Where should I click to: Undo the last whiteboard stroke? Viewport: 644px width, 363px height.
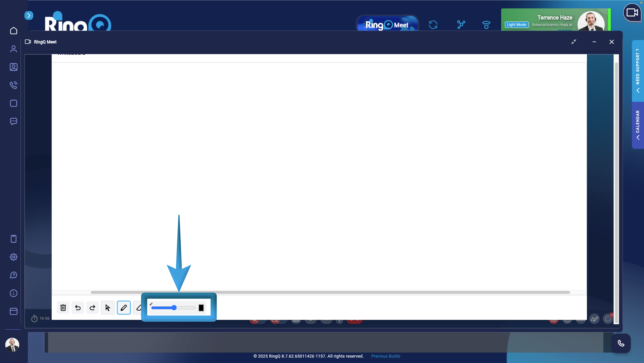point(78,308)
